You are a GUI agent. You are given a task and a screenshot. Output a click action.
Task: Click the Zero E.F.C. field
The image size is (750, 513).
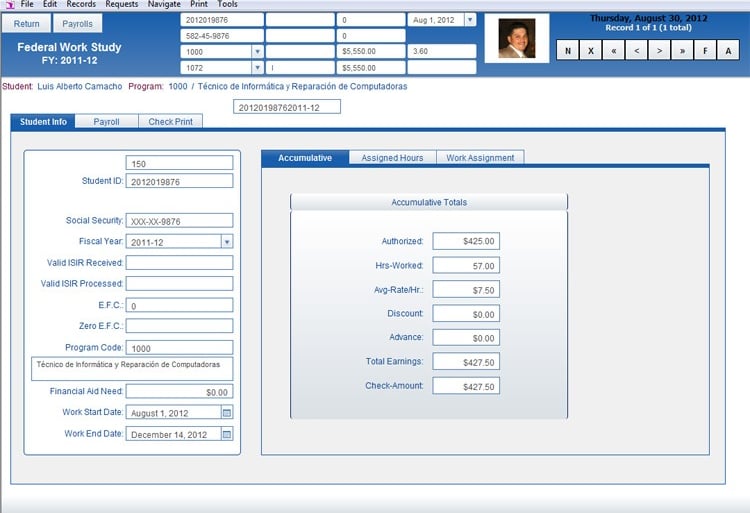pyautogui.click(x=179, y=326)
